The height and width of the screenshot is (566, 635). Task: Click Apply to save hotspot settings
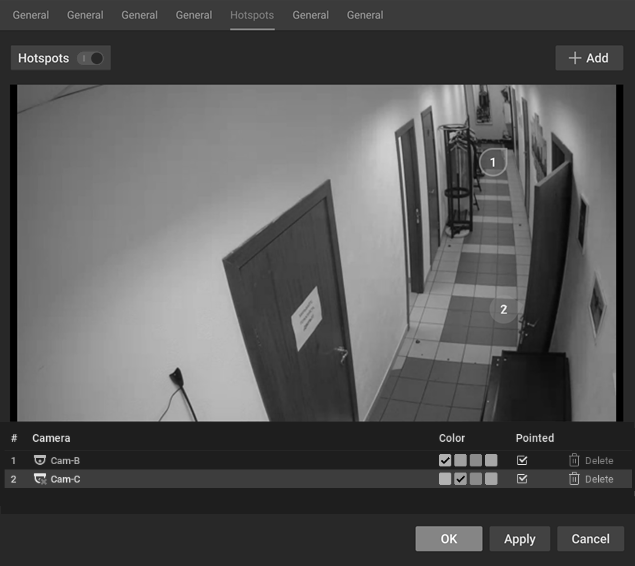[x=519, y=539]
